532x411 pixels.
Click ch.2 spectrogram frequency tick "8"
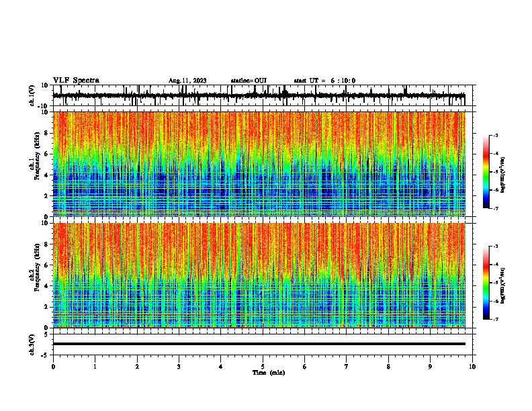[x=46, y=244]
